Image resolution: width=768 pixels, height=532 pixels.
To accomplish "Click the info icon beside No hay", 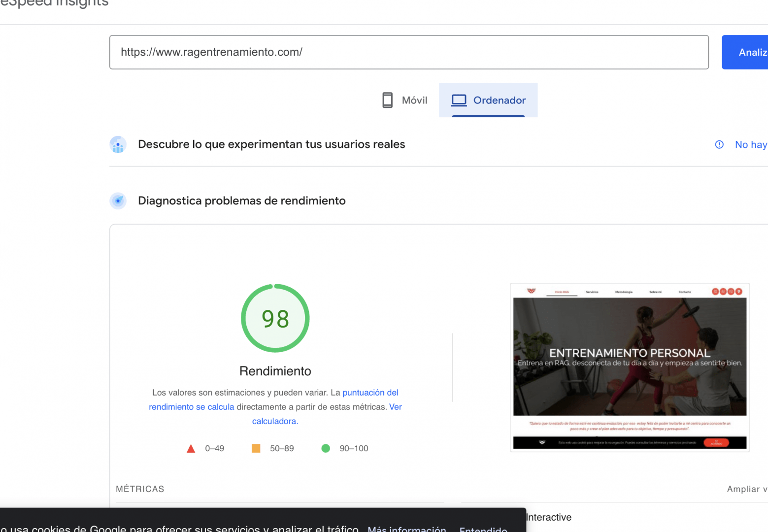I will (x=719, y=144).
